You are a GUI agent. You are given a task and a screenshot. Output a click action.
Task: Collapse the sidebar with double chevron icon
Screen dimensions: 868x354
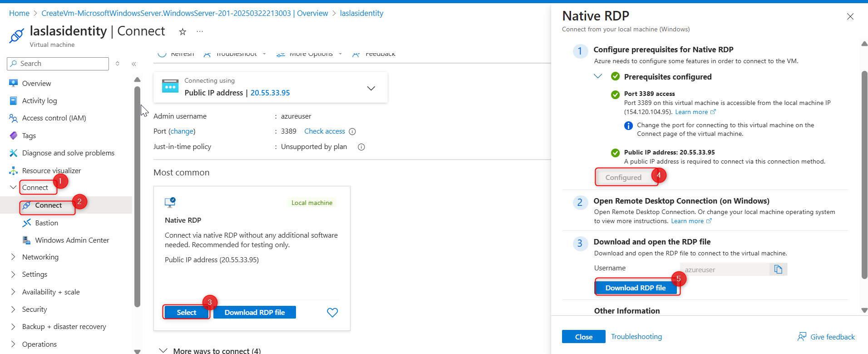coord(134,64)
